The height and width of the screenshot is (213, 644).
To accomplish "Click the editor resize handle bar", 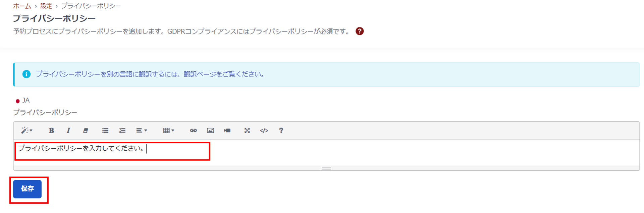I will point(326,168).
